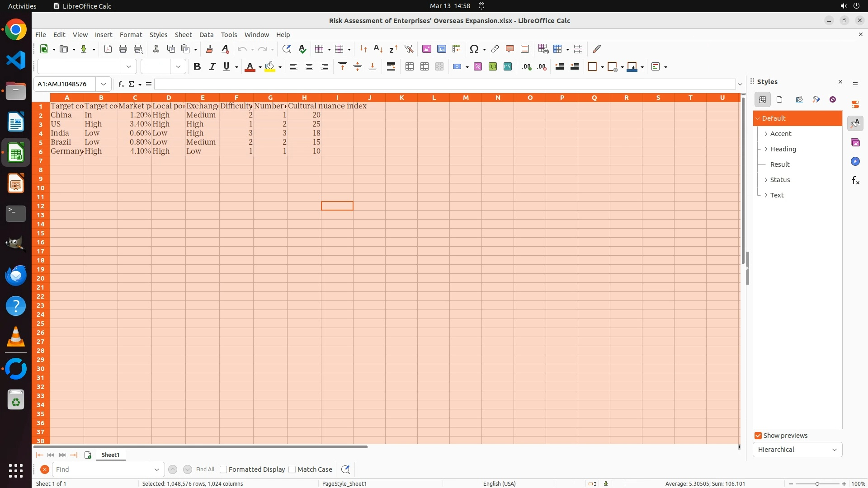This screenshot has height=488, width=868.
Task: Uncheck the Show previews checkbox
Action: coord(758,436)
